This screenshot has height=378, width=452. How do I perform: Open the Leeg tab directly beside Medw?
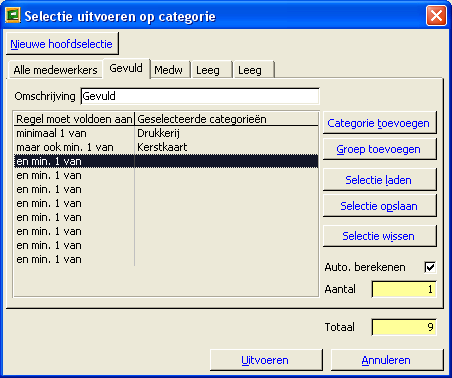pyautogui.click(x=212, y=70)
